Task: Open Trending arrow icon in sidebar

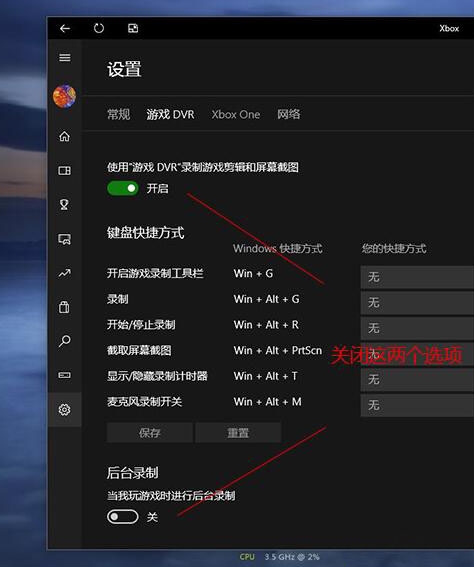Action: (x=64, y=273)
